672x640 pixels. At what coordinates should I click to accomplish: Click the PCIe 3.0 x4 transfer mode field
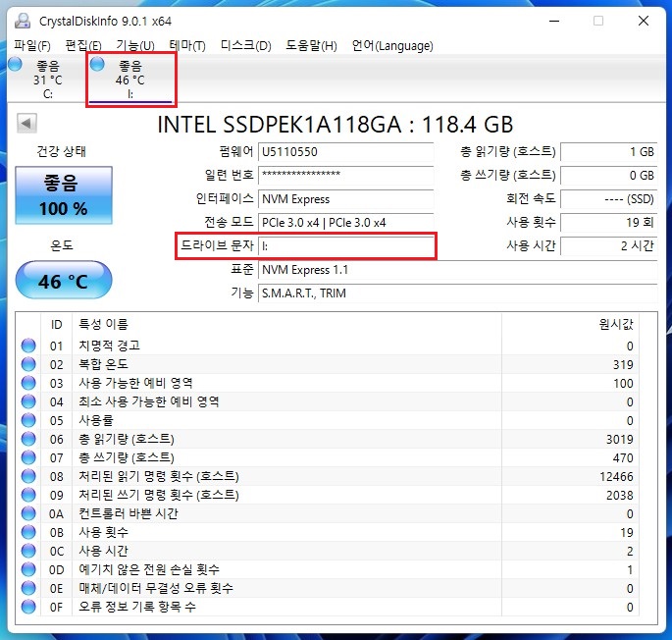pyautogui.click(x=345, y=223)
